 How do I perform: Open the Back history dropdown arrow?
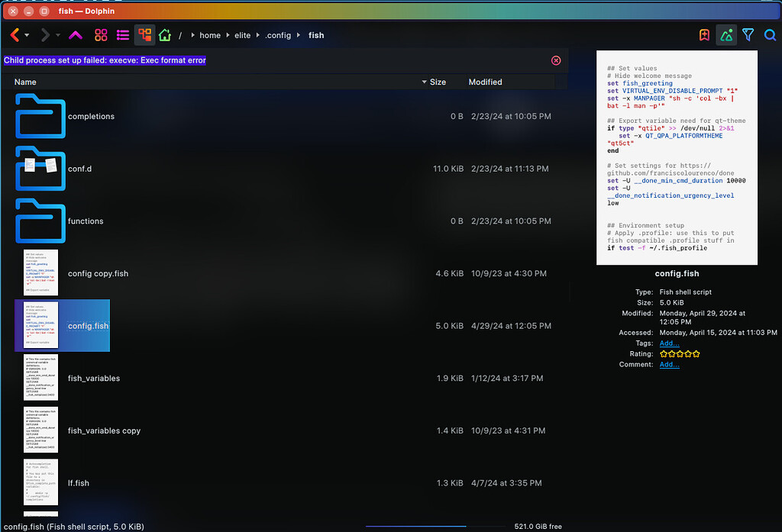27,35
